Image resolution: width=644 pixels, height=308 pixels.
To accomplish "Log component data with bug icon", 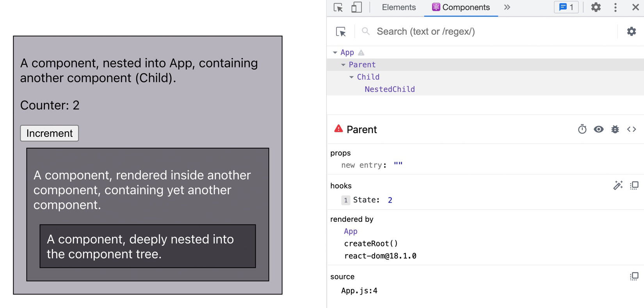I will click(x=615, y=129).
